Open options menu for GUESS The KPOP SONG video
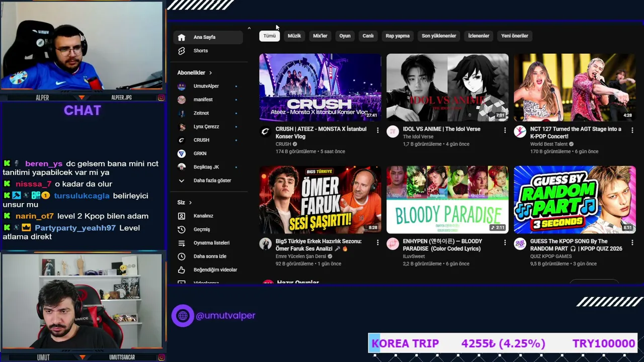 point(632,242)
